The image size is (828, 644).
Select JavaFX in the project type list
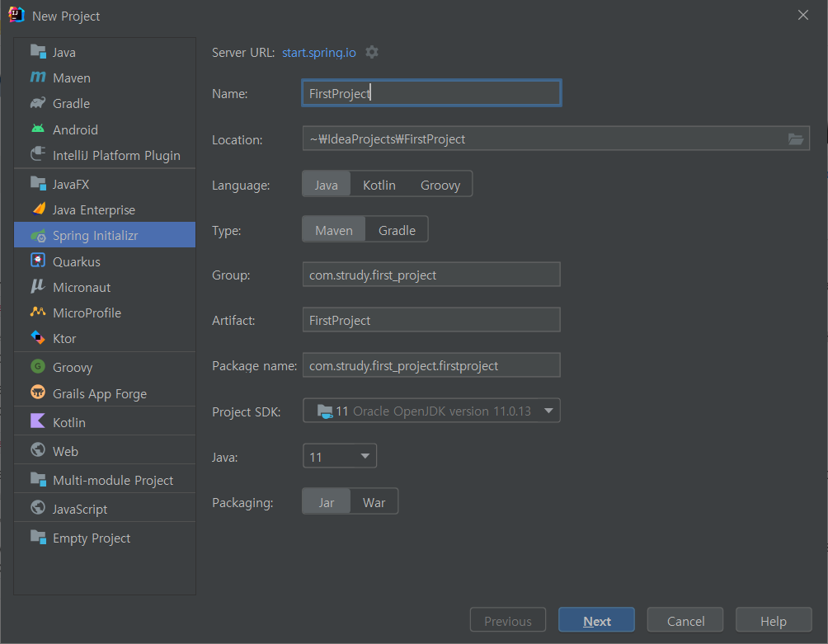click(x=105, y=184)
